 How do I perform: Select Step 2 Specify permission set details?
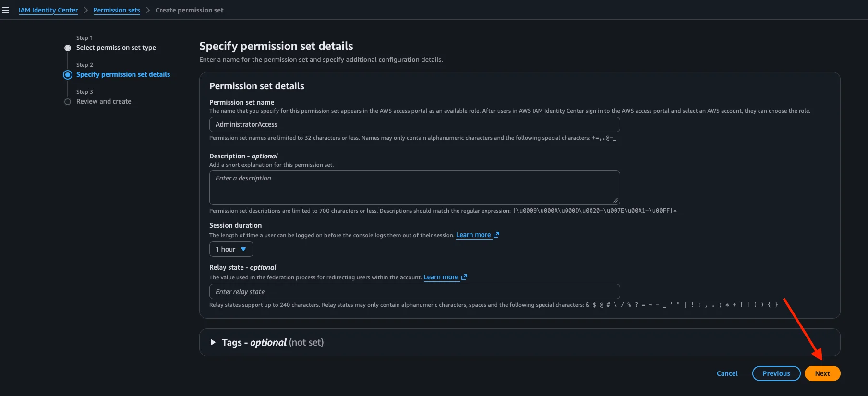[x=123, y=74]
